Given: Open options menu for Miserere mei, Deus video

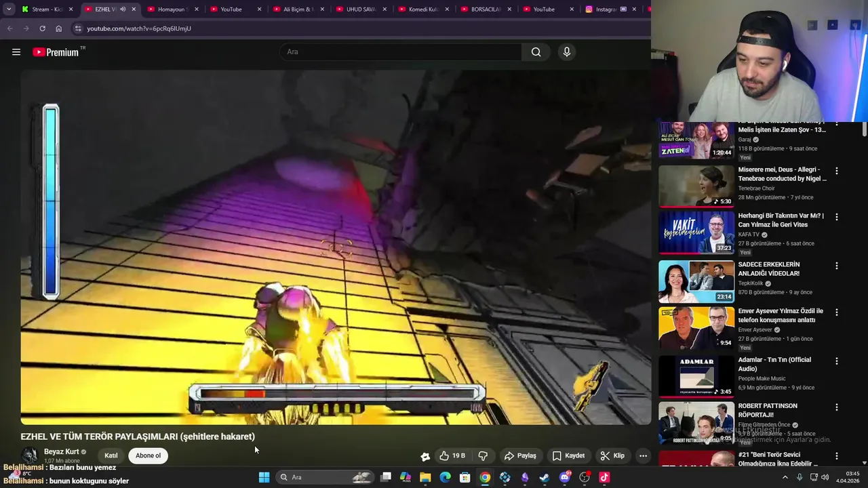Looking at the screenshot, I should tap(836, 171).
